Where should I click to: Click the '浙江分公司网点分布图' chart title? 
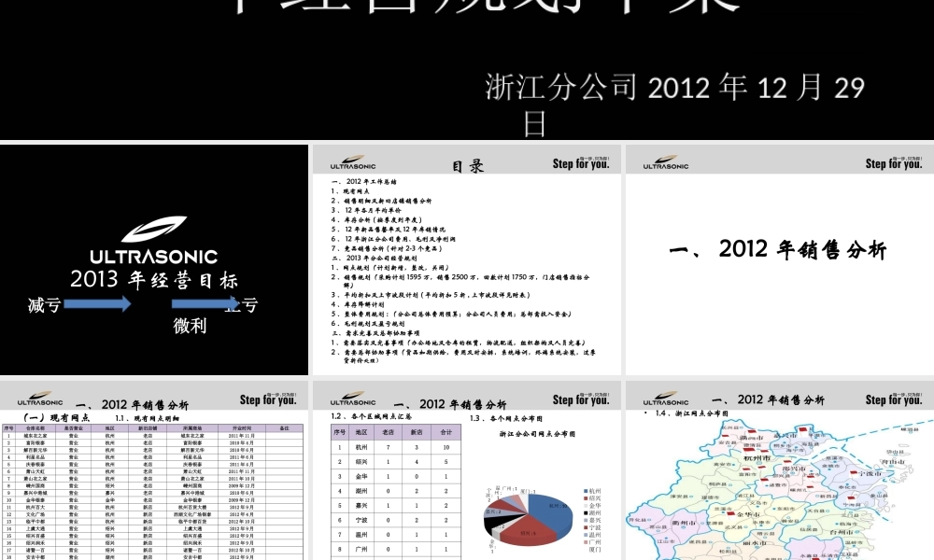pyautogui.click(x=537, y=434)
